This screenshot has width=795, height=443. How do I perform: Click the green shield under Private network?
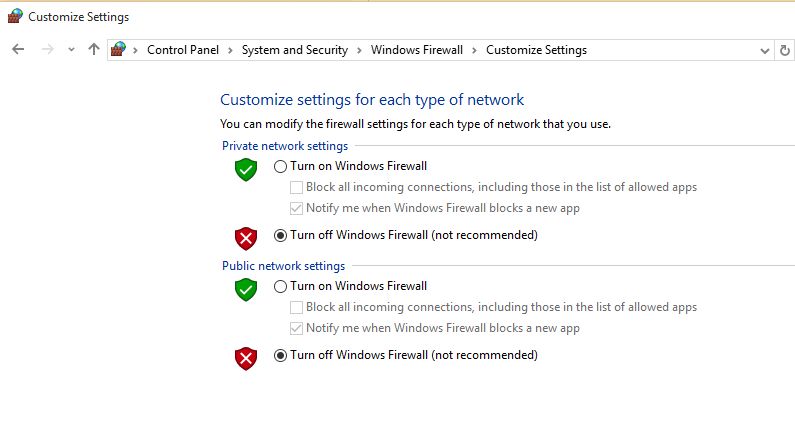tap(246, 170)
